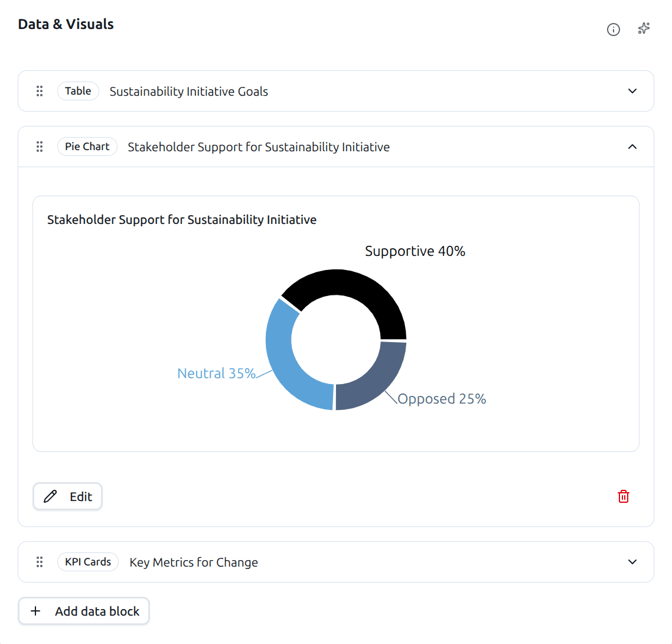Click the pencil icon on the Edit button
This screenshot has width=672, height=644.
click(x=50, y=496)
